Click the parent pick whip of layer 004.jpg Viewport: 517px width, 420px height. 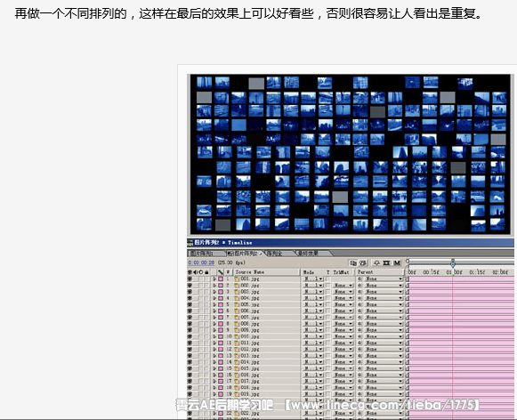coord(360,298)
